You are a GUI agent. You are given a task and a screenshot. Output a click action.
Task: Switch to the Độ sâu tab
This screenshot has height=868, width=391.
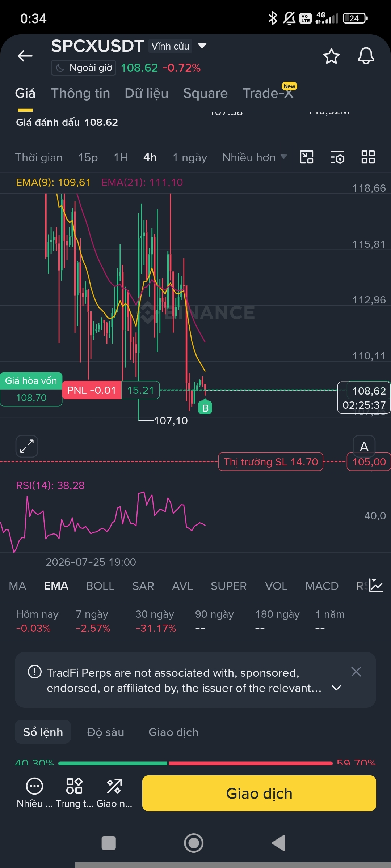(106, 732)
